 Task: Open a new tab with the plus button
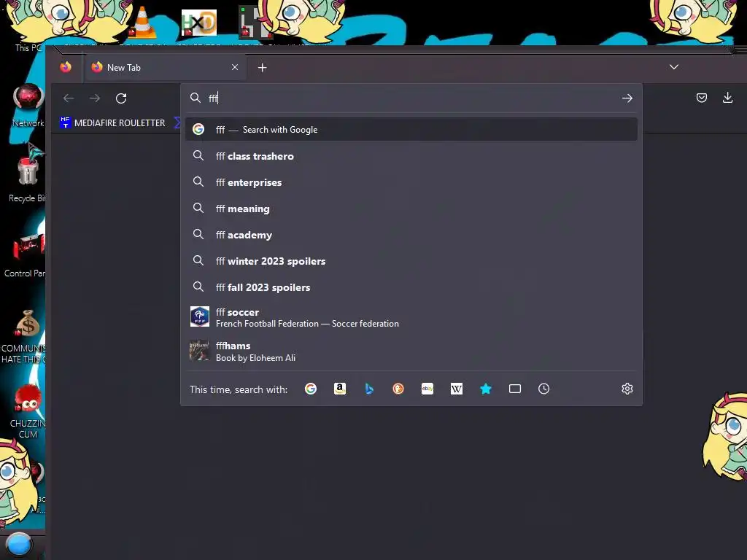262,68
